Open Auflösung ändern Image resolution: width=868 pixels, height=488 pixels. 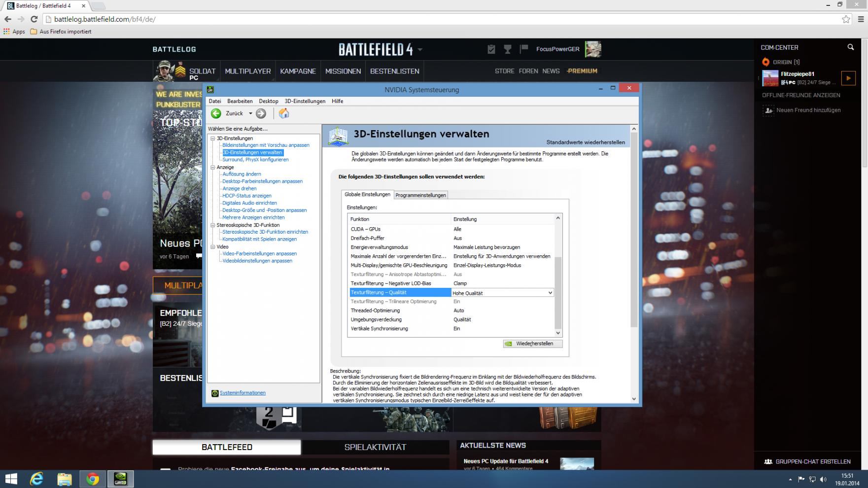242,174
